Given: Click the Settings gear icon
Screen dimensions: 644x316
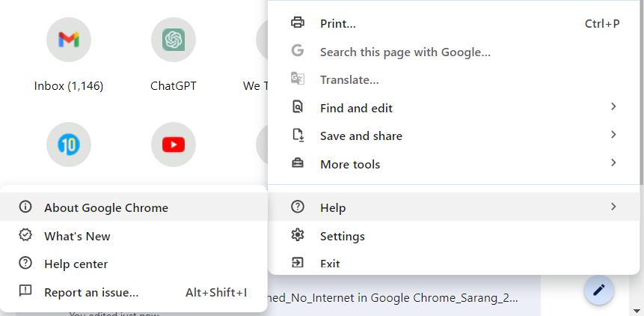Looking at the screenshot, I should tap(298, 235).
